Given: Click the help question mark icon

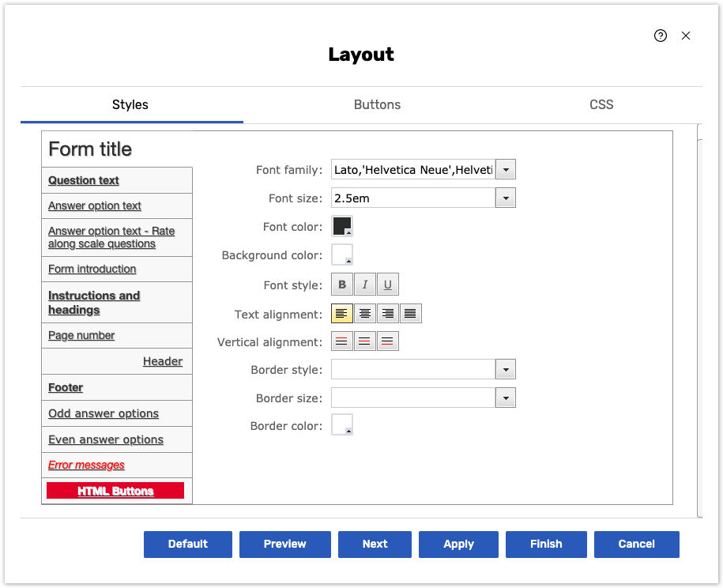Looking at the screenshot, I should point(661,36).
